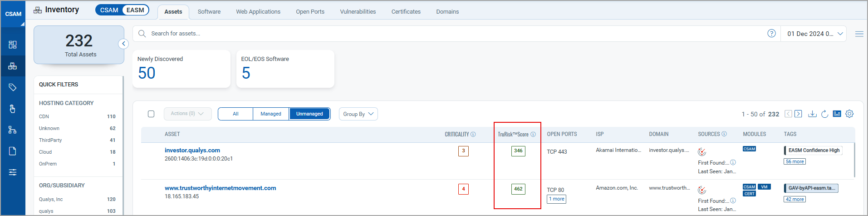Click the 232 Total Assets card

click(79, 45)
